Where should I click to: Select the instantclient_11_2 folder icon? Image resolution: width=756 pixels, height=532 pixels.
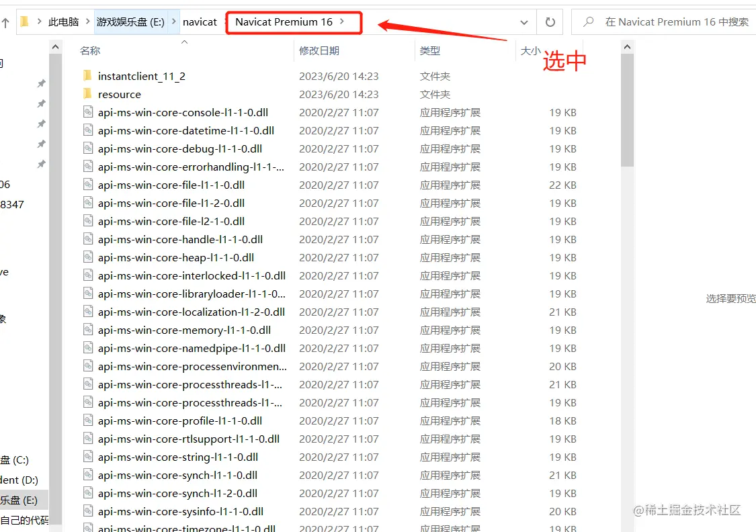tap(88, 76)
